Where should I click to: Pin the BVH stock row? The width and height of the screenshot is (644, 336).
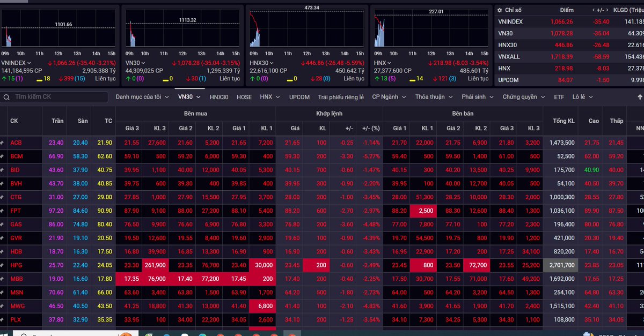2,183
